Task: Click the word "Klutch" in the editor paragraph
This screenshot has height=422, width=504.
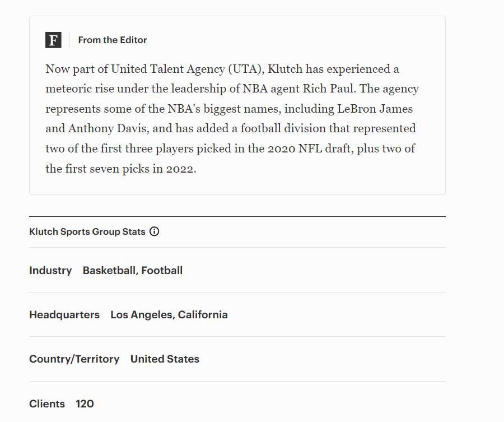Action: (x=285, y=69)
